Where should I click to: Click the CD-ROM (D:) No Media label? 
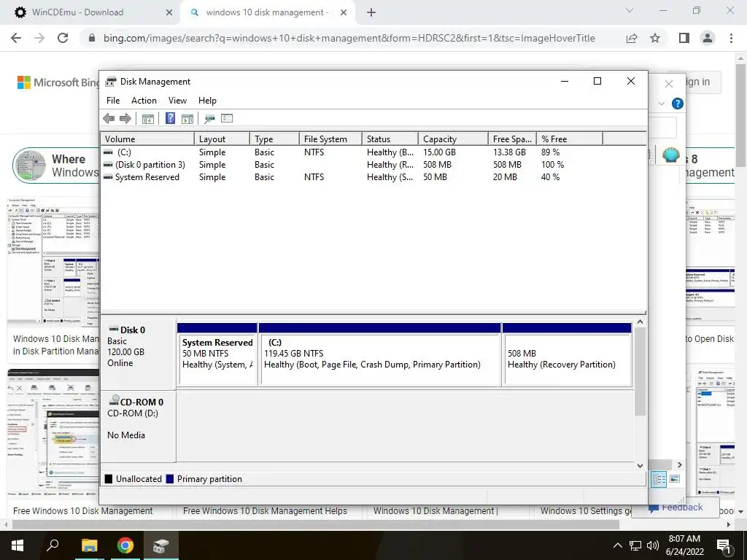(138, 426)
